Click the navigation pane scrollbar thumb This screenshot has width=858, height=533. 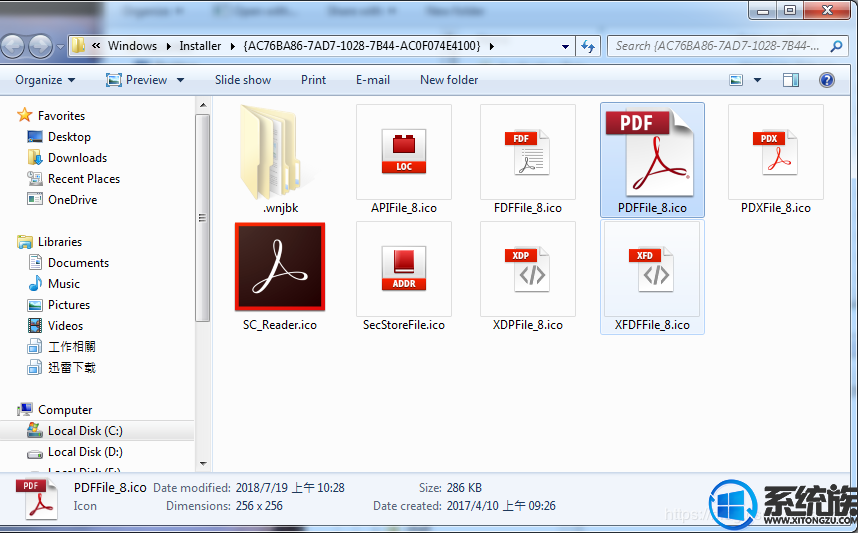[203, 218]
